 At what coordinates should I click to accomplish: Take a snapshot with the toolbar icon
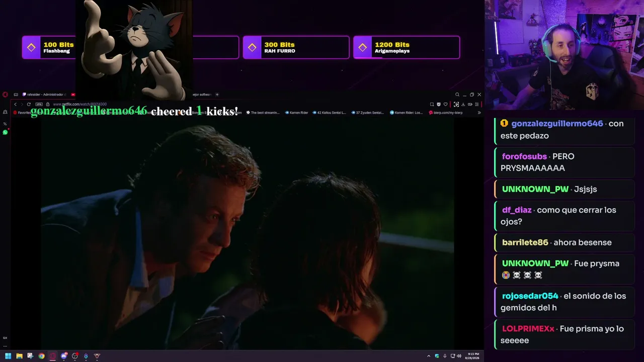[x=432, y=104]
